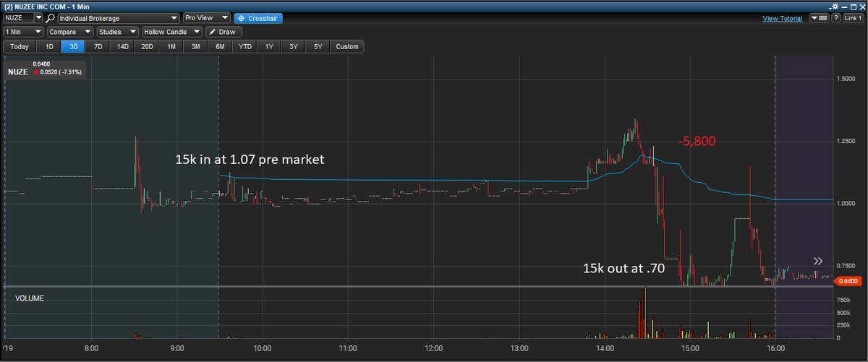The image size is (868, 362).
Task: Click the 16:00 time axis label
Action: point(775,349)
